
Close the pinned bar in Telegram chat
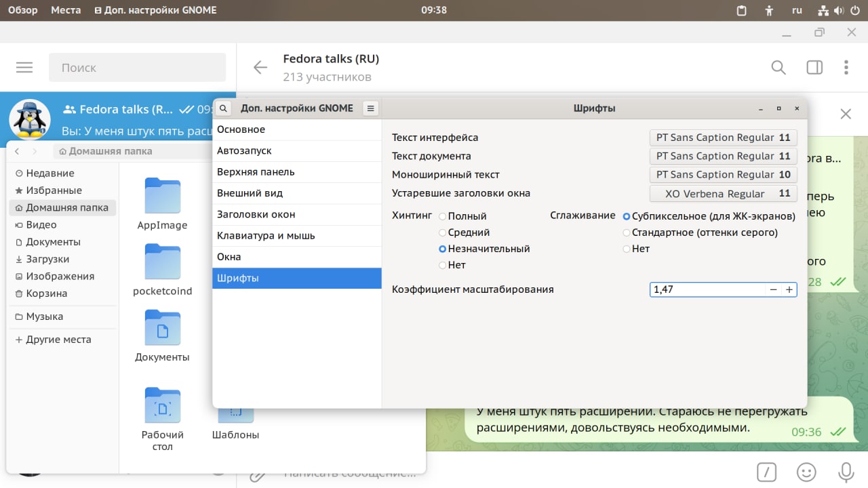pos(846,114)
